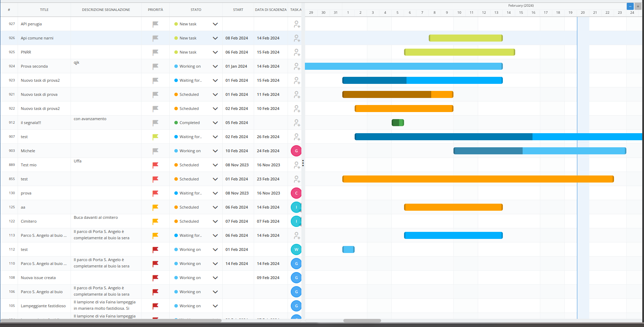Click the STATO column header

point(196,10)
